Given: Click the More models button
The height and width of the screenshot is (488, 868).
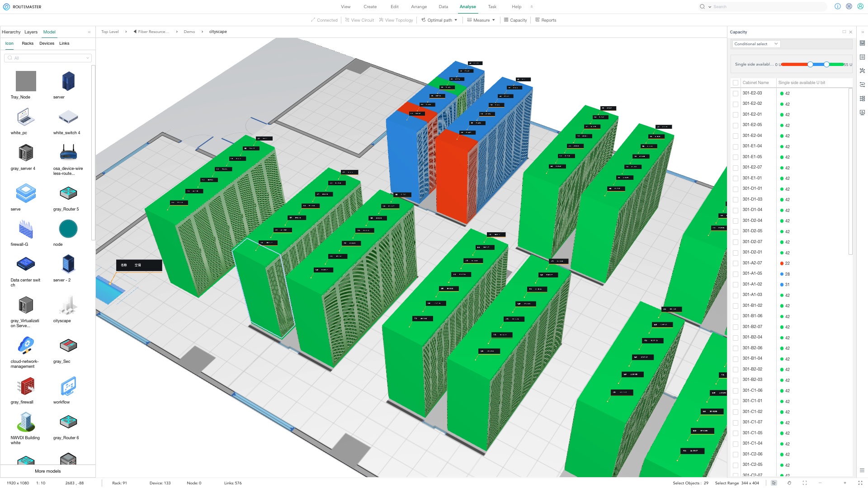Looking at the screenshot, I should click(47, 471).
